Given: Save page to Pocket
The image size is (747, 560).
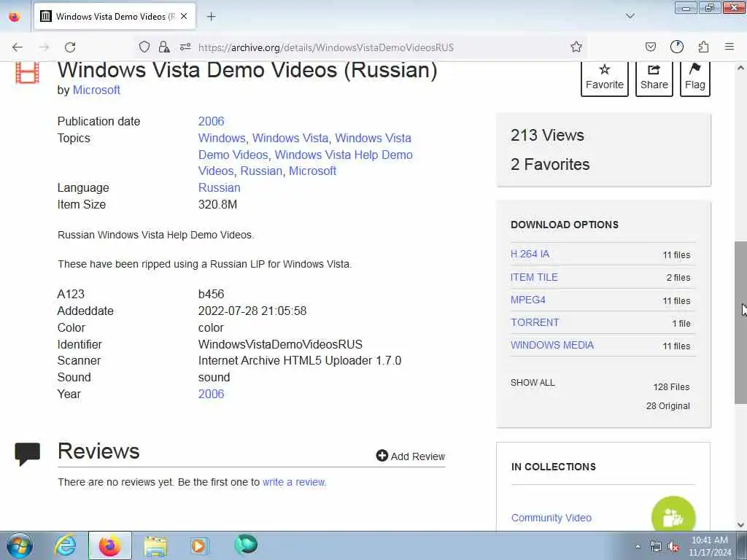Looking at the screenshot, I should pyautogui.click(x=650, y=47).
